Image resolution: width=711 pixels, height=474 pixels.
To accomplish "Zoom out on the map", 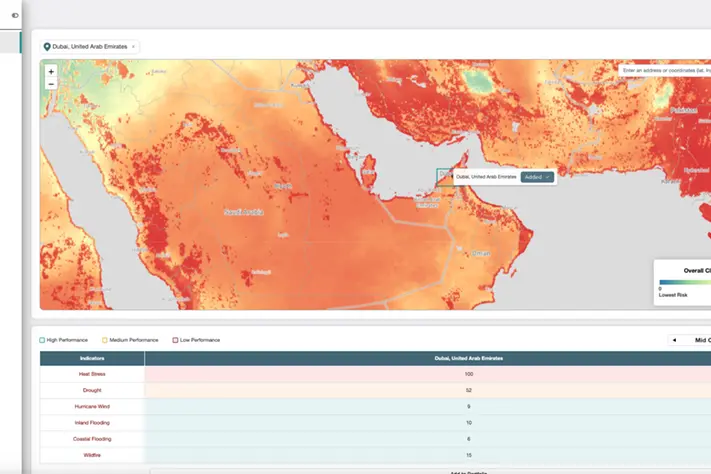I will click(x=51, y=85).
